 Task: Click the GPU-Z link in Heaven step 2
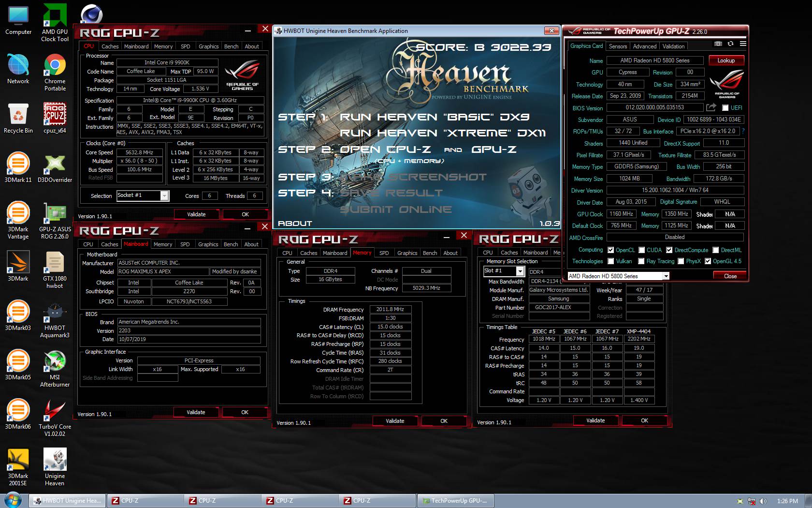click(493, 149)
